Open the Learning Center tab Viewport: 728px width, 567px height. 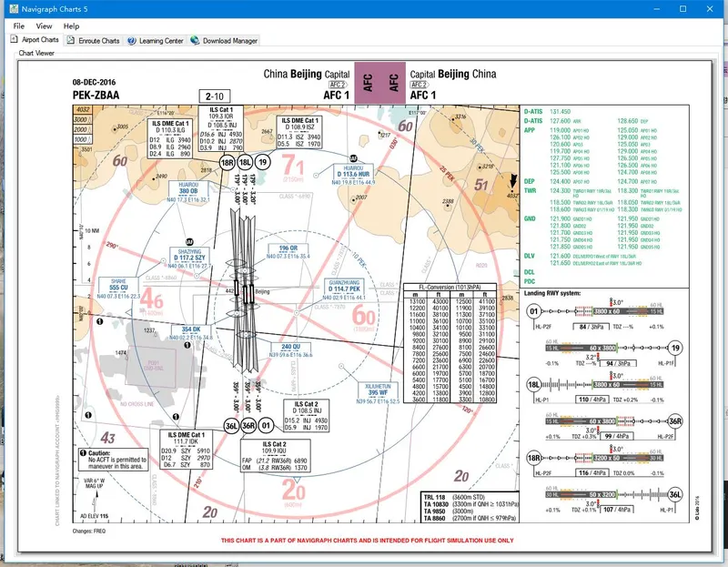click(156, 41)
